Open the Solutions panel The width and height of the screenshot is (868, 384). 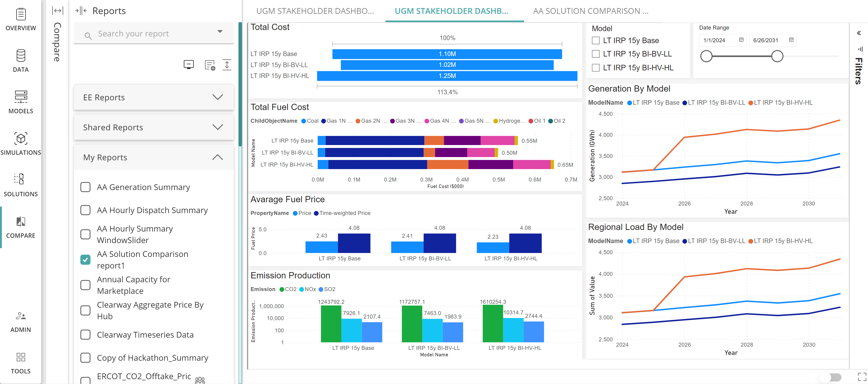click(x=21, y=185)
